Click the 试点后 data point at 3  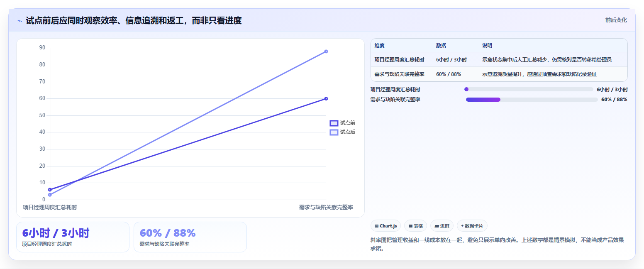coord(50,195)
